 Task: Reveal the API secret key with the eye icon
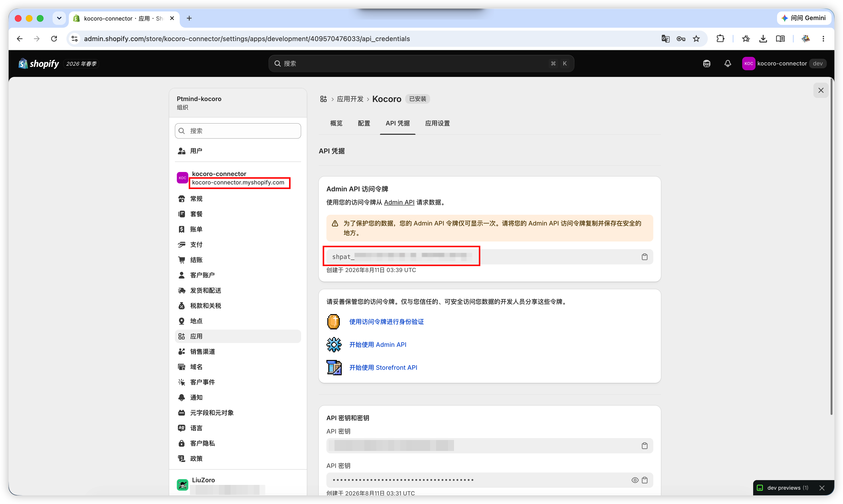point(634,480)
